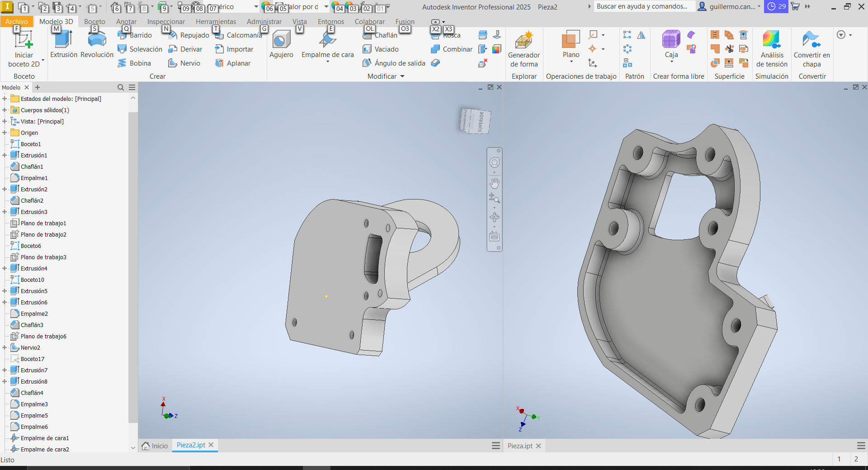Open the Archivo menu
This screenshot has height=470, width=868.
pyautogui.click(x=16, y=21)
